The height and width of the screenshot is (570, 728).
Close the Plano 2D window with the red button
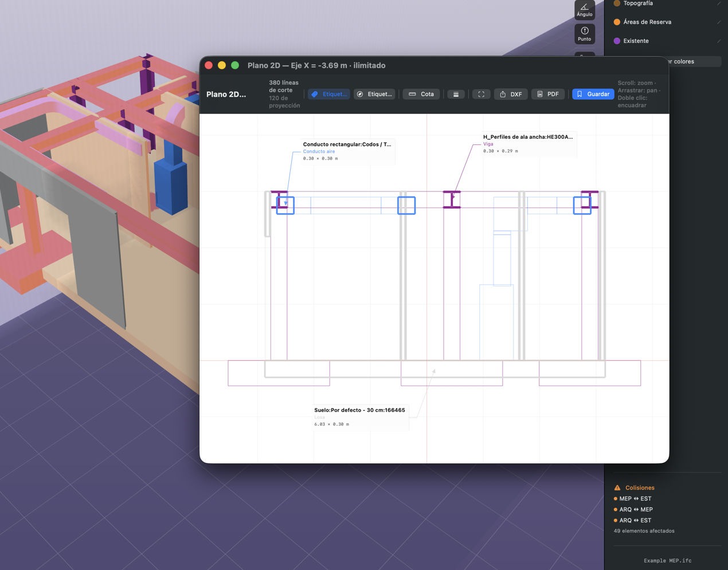point(209,65)
